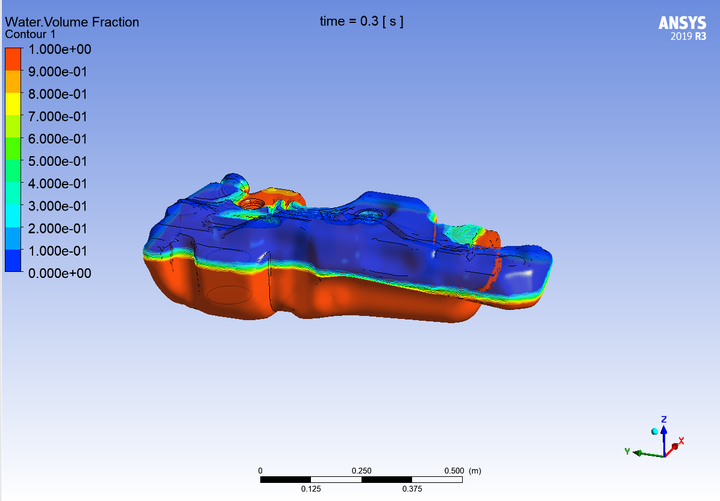Click the scale ruler bar
The image size is (720, 501).
pos(361,479)
